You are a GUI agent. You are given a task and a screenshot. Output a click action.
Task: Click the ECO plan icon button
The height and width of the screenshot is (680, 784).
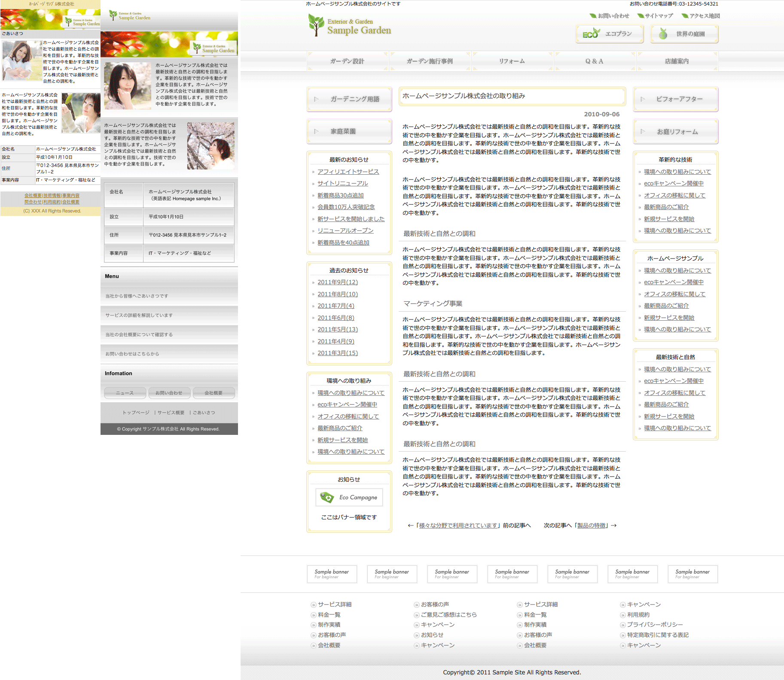pyautogui.click(x=591, y=34)
